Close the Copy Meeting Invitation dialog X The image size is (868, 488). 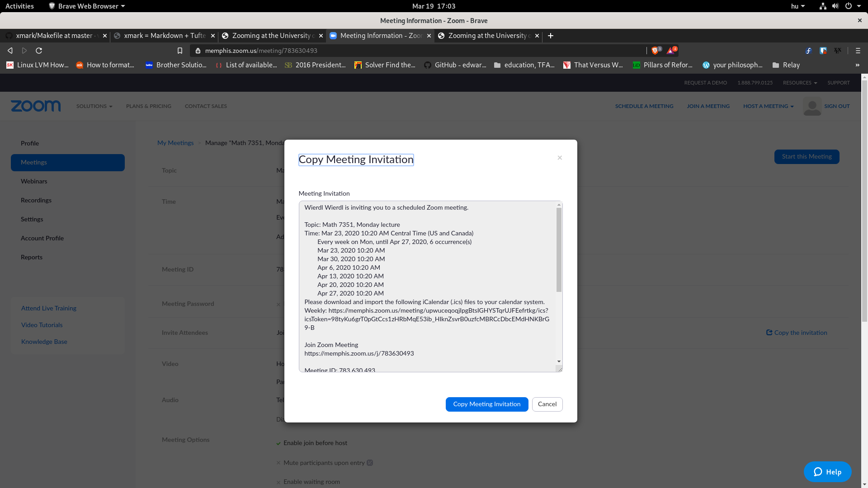tap(560, 158)
